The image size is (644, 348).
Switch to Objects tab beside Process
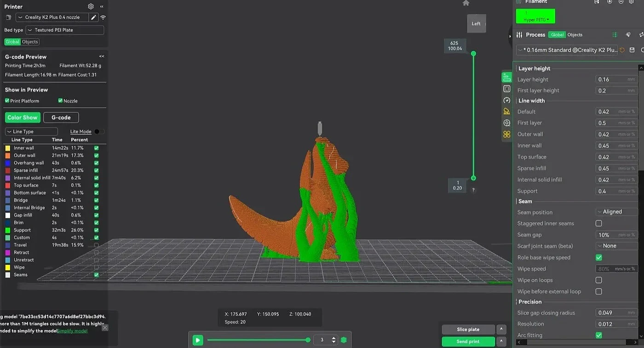coord(575,35)
